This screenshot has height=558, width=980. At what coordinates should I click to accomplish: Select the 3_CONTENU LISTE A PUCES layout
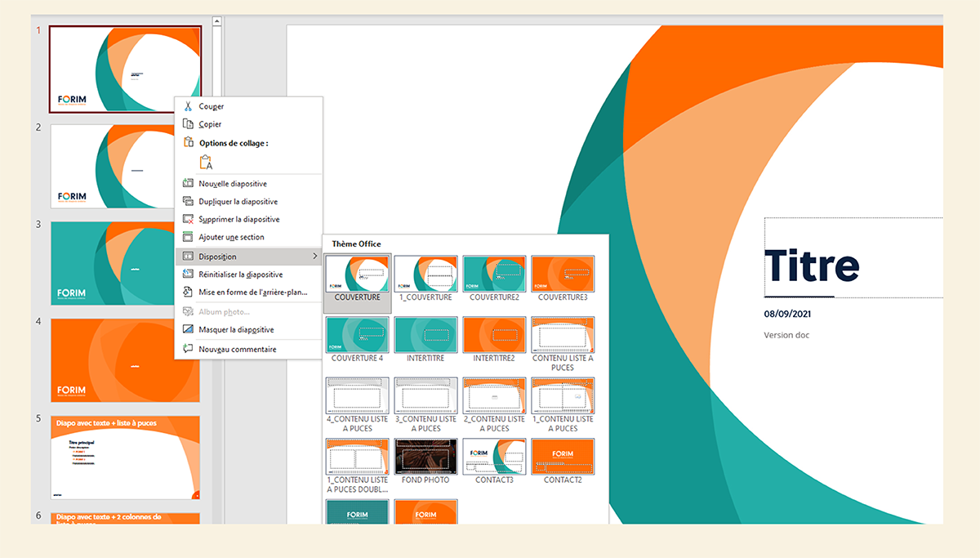click(x=426, y=396)
